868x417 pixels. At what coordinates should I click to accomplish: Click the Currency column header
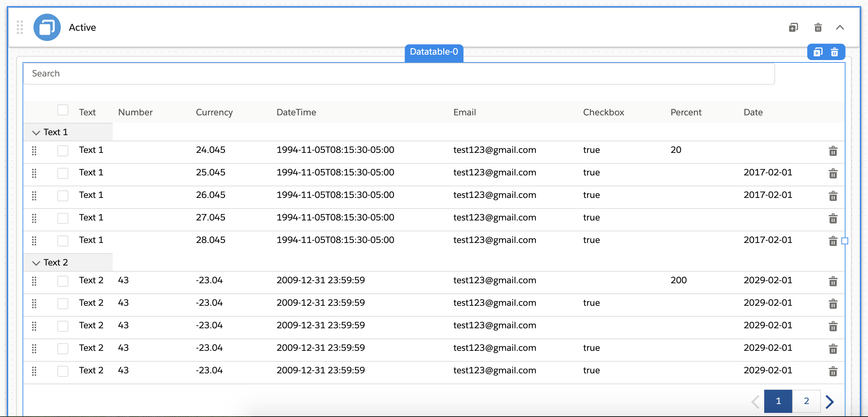click(x=214, y=112)
